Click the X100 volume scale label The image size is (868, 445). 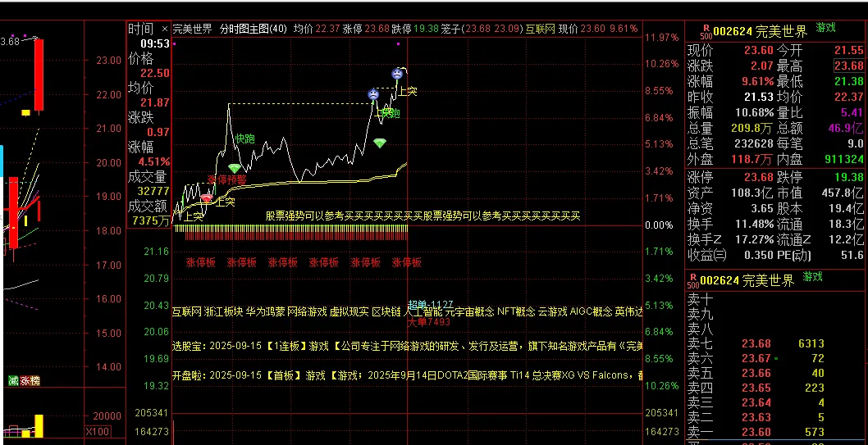point(98,432)
